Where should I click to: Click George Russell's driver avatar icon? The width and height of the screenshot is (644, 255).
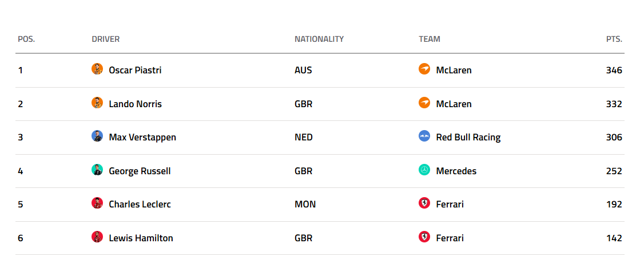[97, 170]
